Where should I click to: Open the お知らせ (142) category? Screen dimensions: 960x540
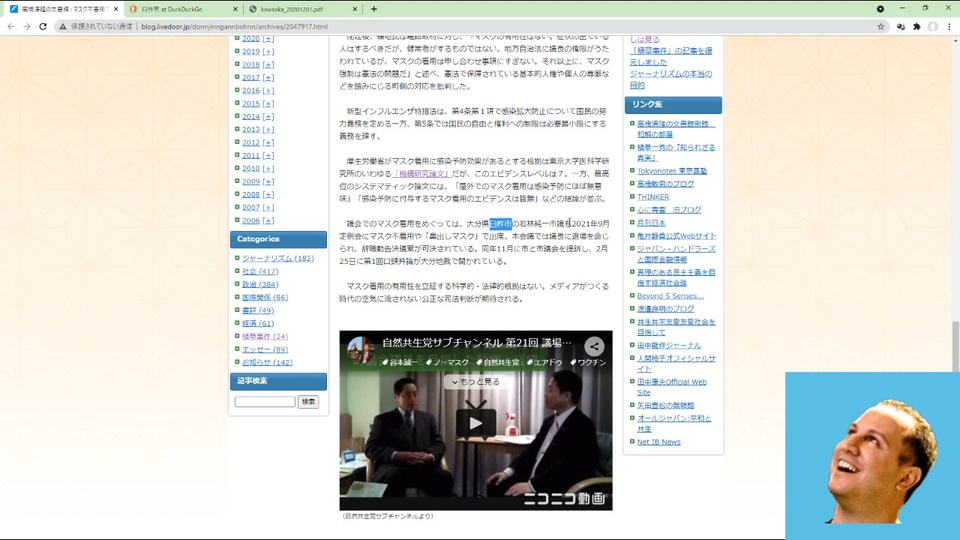click(x=268, y=362)
